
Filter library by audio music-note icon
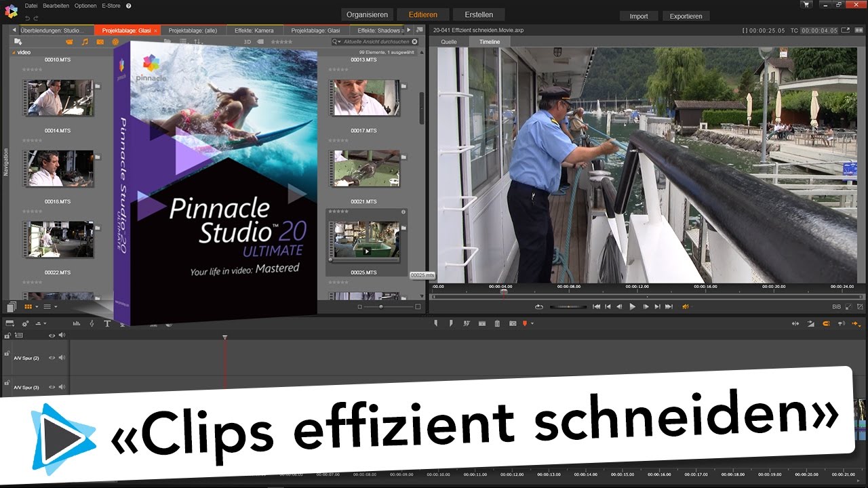[85, 42]
